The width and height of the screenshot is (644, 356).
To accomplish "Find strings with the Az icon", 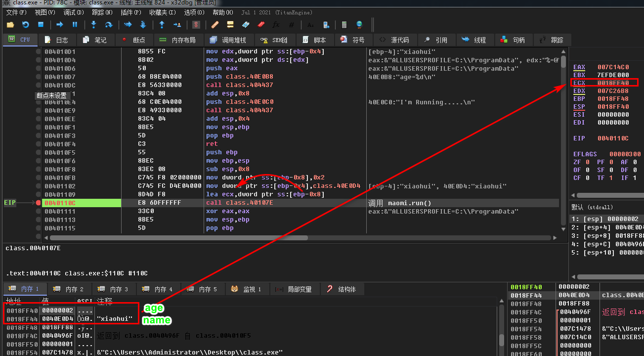I will (310, 24).
